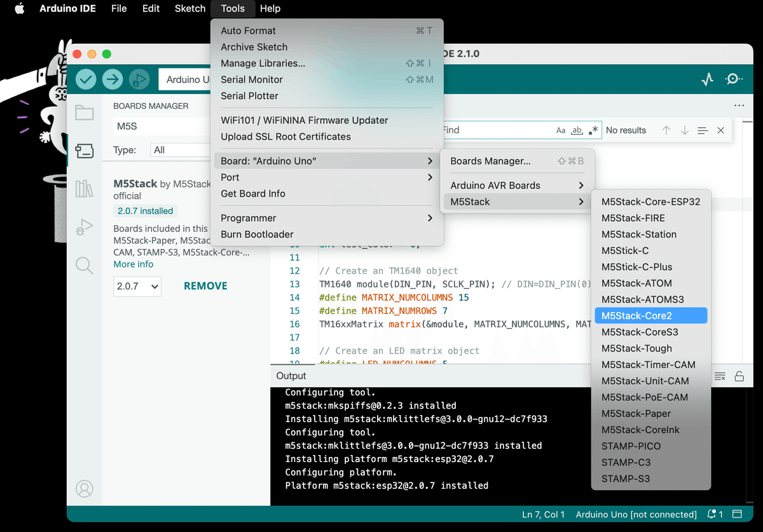Viewport: 763px width, 532px height.
Task: Open the Search sidebar magnifier icon
Action: pos(84,265)
